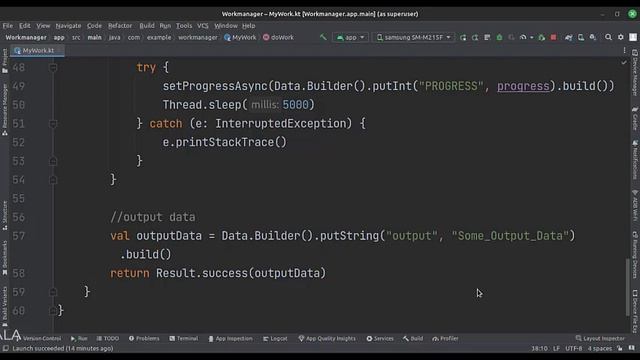
Task: Click the Make Project hammer icon
Action: click(323, 37)
